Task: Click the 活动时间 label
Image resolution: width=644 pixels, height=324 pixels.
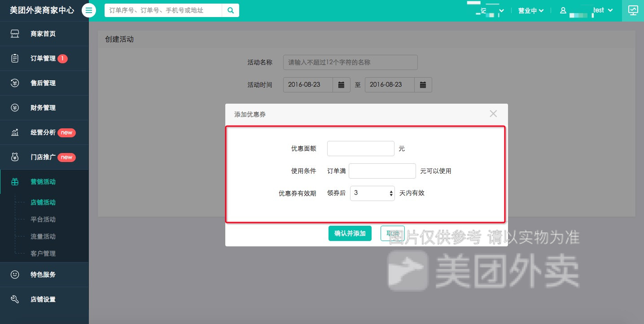Action: point(260,85)
